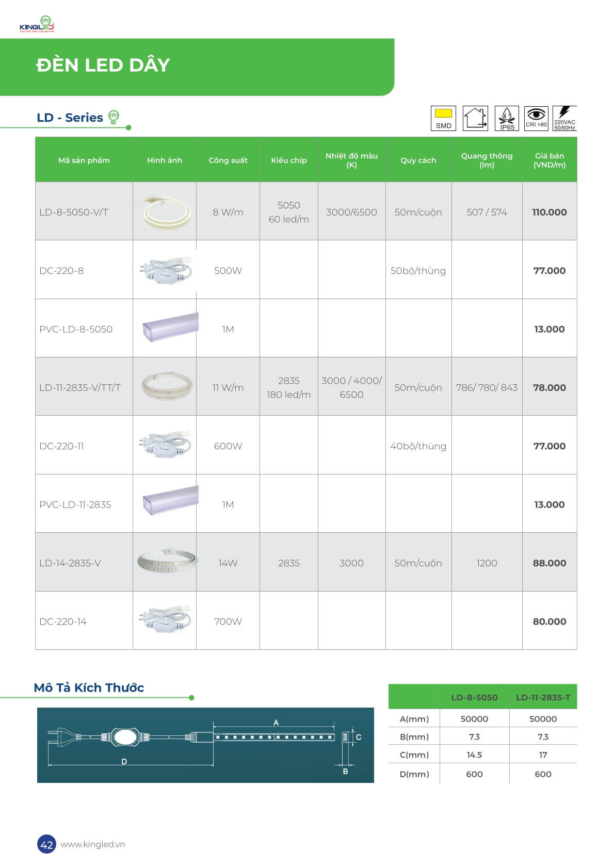Click the LD-11-2835-T dimension column header
This screenshot has height=868, width=614.
click(x=543, y=697)
